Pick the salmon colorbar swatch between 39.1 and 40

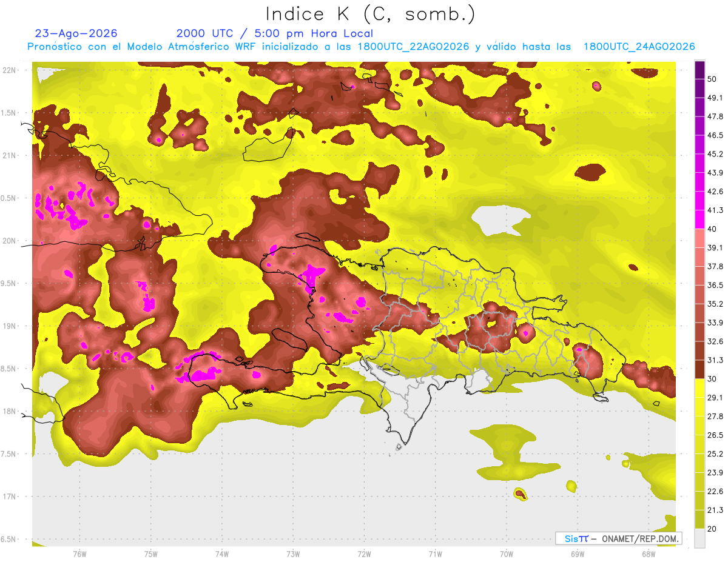tap(699, 238)
